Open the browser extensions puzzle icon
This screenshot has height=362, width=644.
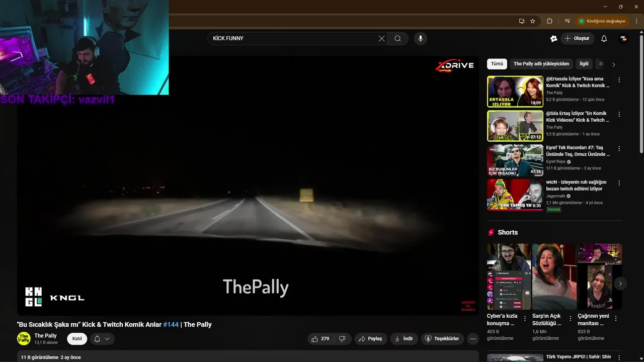tap(549, 21)
